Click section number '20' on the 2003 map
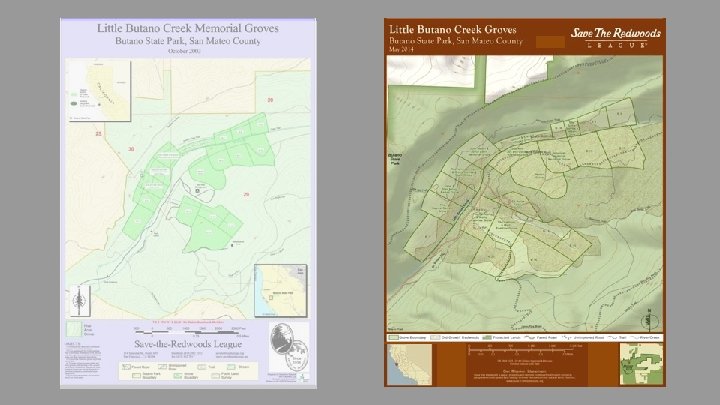The height and width of the screenshot is (405, 720). (270, 100)
